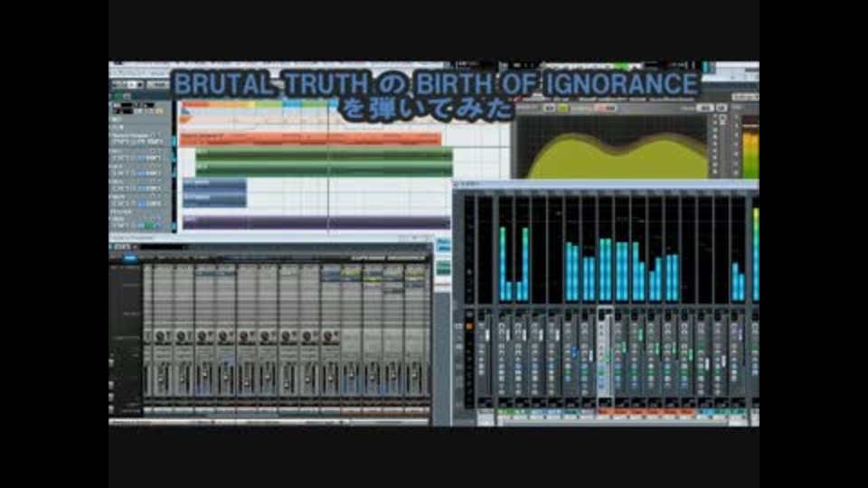Click the highlighted blue tab in the drum mixer
The height and width of the screenshot is (488, 868).
[x=130, y=258]
